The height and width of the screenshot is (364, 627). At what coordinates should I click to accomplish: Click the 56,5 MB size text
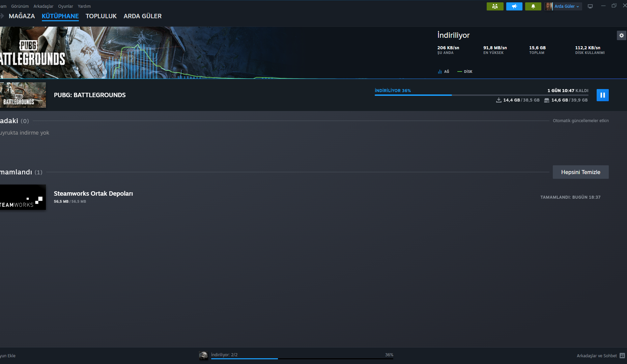pos(70,202)
